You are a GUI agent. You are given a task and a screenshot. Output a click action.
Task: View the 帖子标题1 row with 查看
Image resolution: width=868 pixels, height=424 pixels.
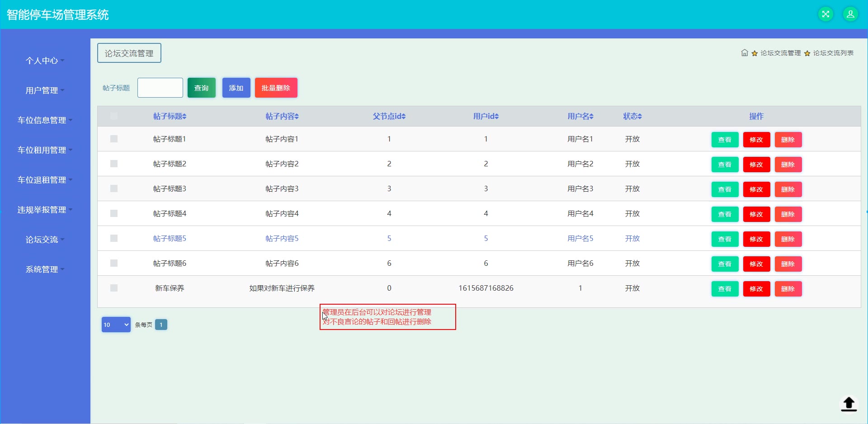[725, 140]
